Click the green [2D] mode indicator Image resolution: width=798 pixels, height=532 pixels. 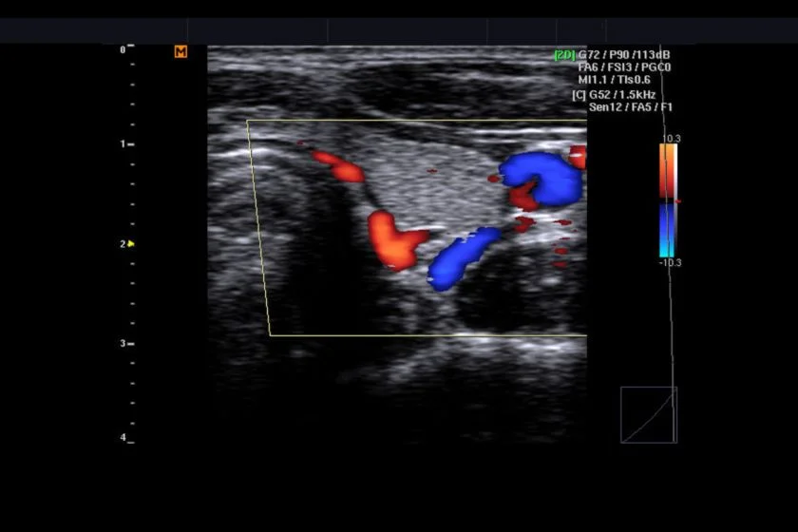point(564,55)
